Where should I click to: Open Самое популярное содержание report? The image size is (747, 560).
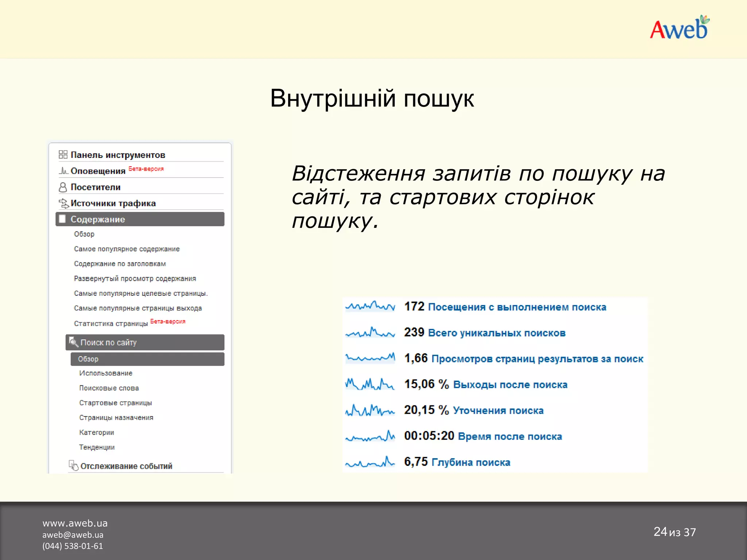click(127, 249)
